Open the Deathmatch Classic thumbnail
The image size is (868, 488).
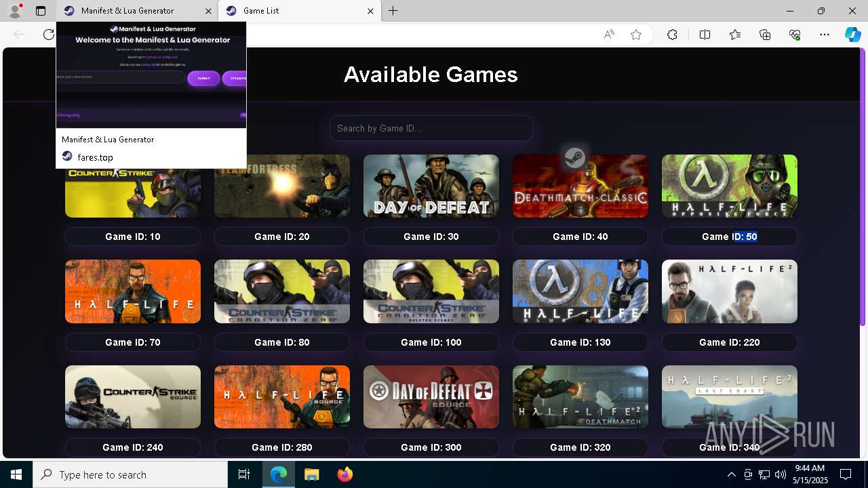pos(580,186)
